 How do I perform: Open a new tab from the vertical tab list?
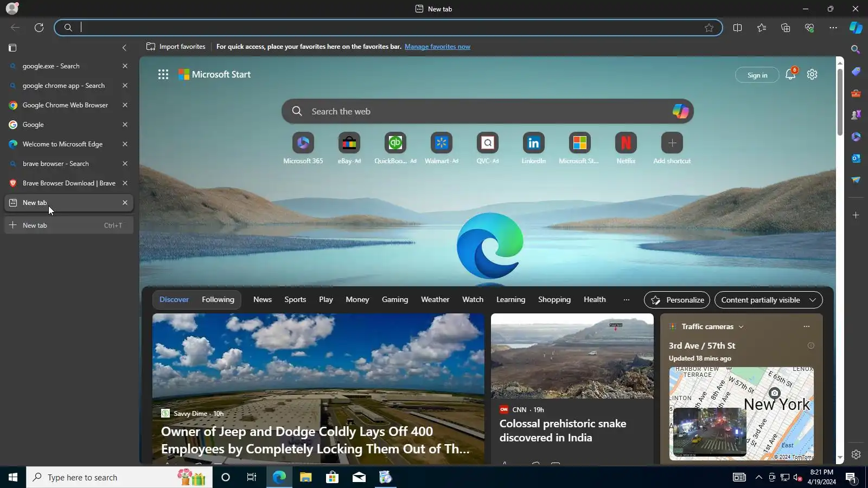point(68,226)
